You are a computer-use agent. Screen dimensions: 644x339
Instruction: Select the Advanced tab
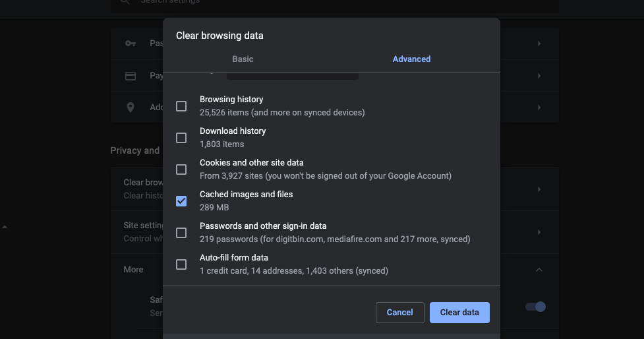coord(411,59)
